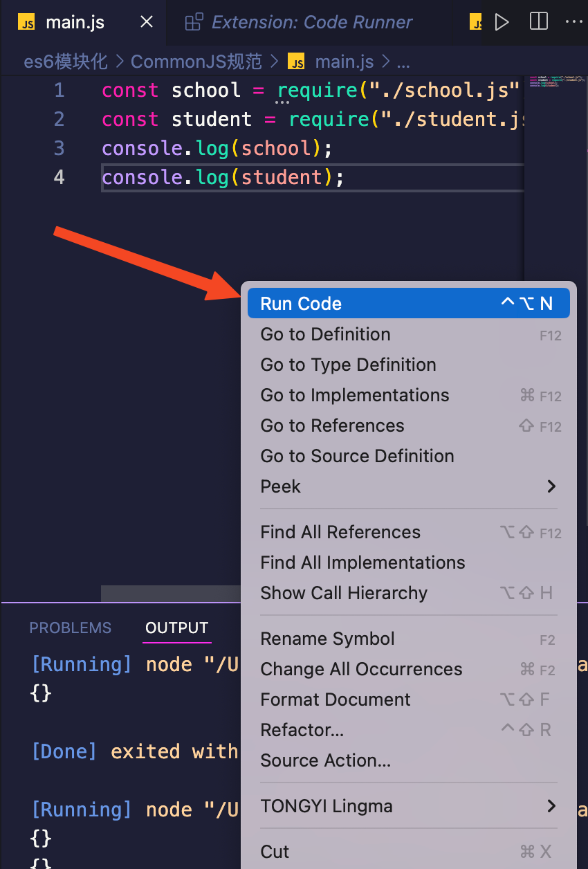Switch to the Extension: Code Runner tab

311,23
